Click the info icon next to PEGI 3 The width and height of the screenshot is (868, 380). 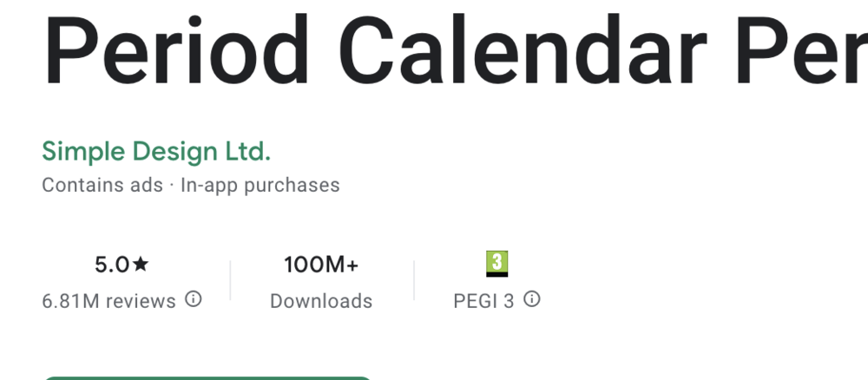pyautogui.click(x=532, y=299)
